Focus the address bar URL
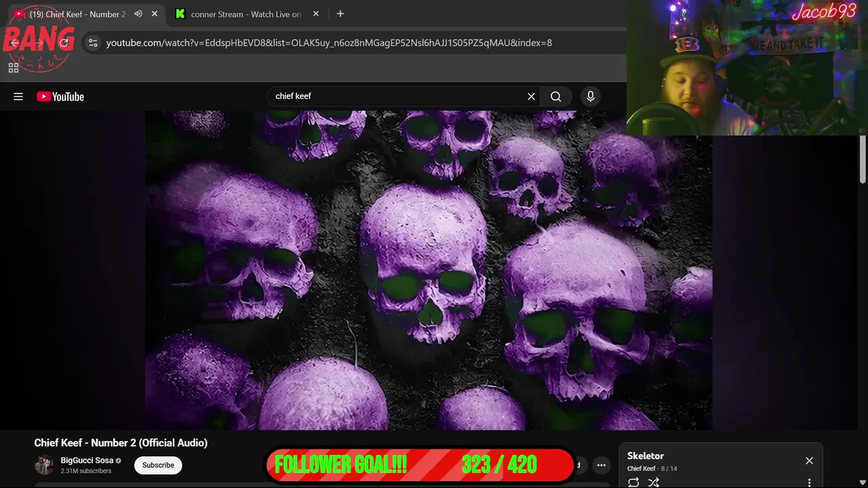 329,43
